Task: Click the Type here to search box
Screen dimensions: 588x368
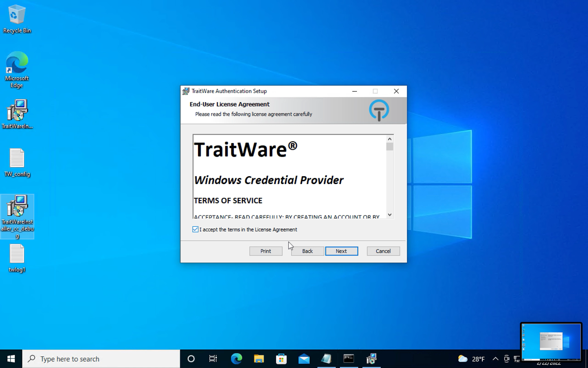Action: pyautogui.click(x=101, y=359)
